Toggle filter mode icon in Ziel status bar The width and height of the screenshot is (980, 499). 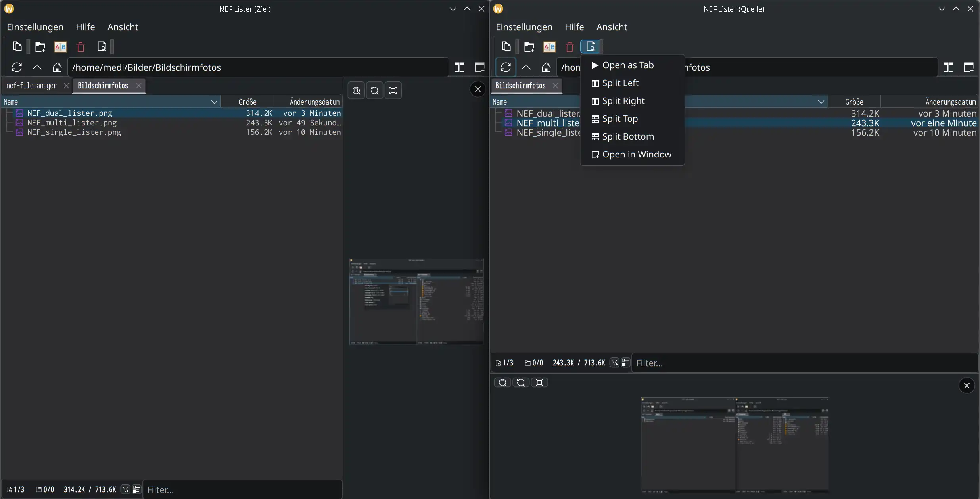click(x=125, y=489)
